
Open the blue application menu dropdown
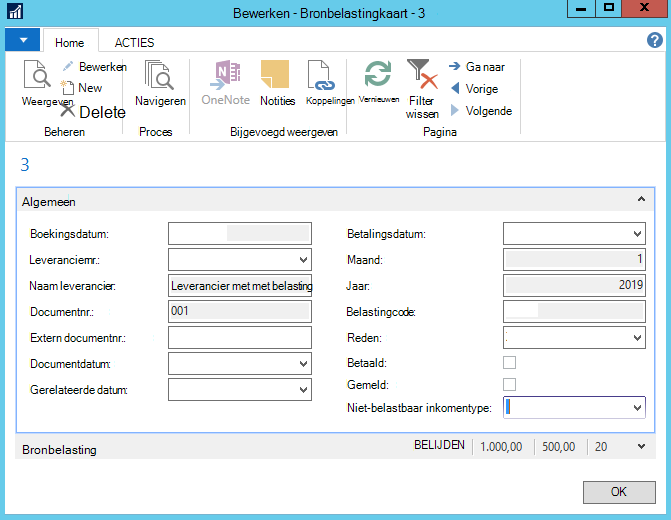coord(23,40)
